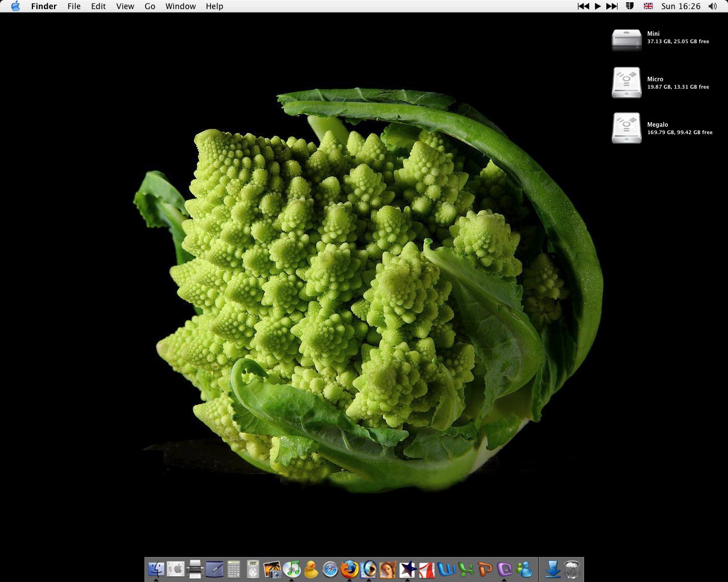
Task: Open the shield status menu icon
Action: (630, 6)
